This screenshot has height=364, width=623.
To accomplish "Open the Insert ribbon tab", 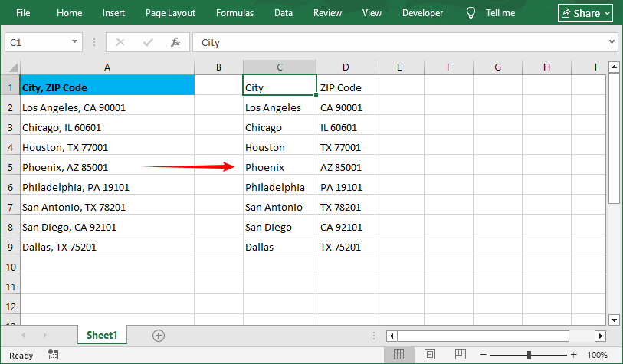I will pyautogui.click(x=113, y=13).
